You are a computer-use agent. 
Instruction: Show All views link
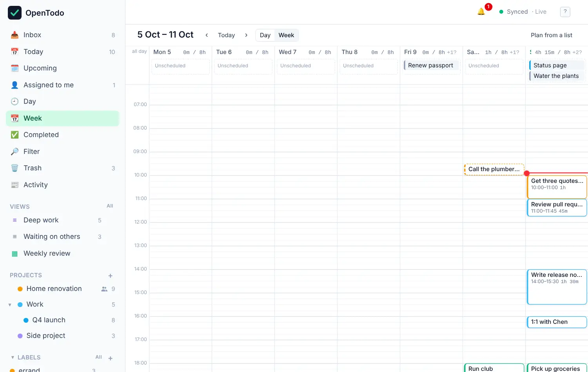110,206
